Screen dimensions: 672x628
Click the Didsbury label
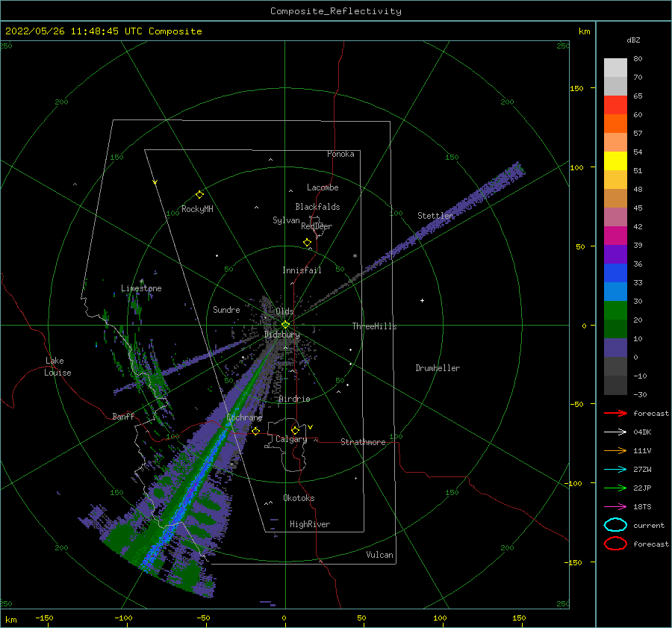pyautogui.click(x=282, y=335)
